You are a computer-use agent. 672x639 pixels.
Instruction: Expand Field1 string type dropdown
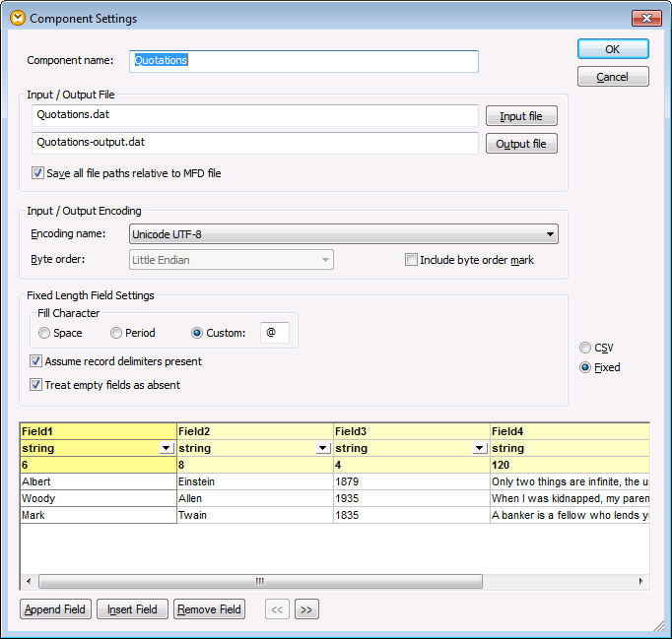pyautogui.click(x=166, y=448)
